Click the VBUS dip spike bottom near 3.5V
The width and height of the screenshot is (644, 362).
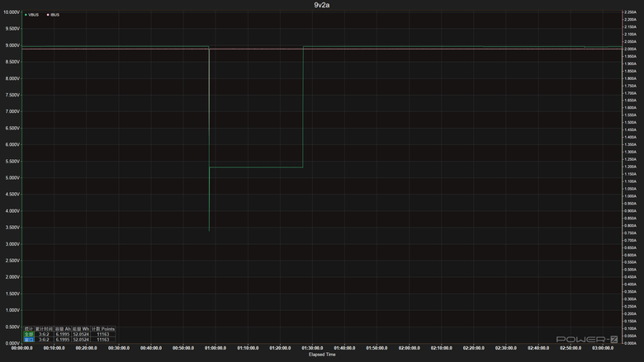210,229
